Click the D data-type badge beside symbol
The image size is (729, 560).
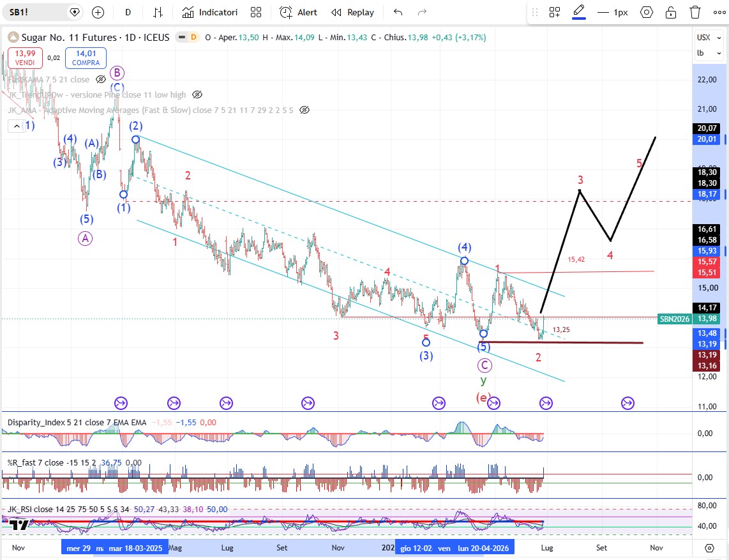click(x=193, y=38)
